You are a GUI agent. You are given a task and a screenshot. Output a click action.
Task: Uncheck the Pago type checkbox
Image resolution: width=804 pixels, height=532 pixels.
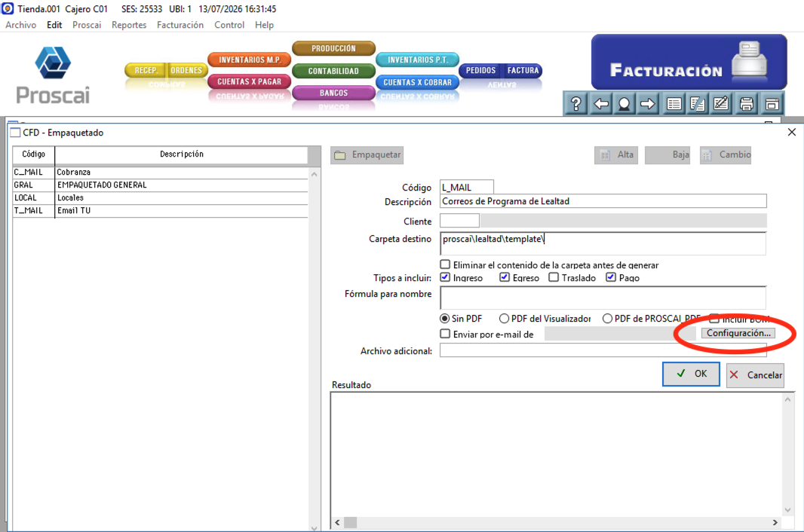(611, 277)
